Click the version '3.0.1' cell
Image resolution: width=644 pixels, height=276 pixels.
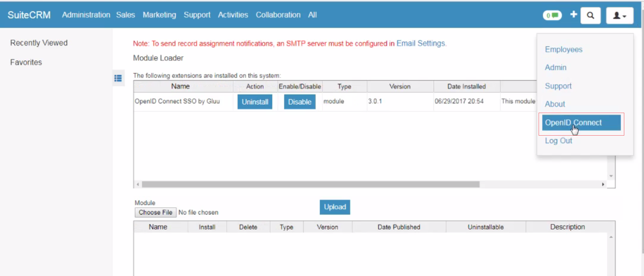pos(375,101)
